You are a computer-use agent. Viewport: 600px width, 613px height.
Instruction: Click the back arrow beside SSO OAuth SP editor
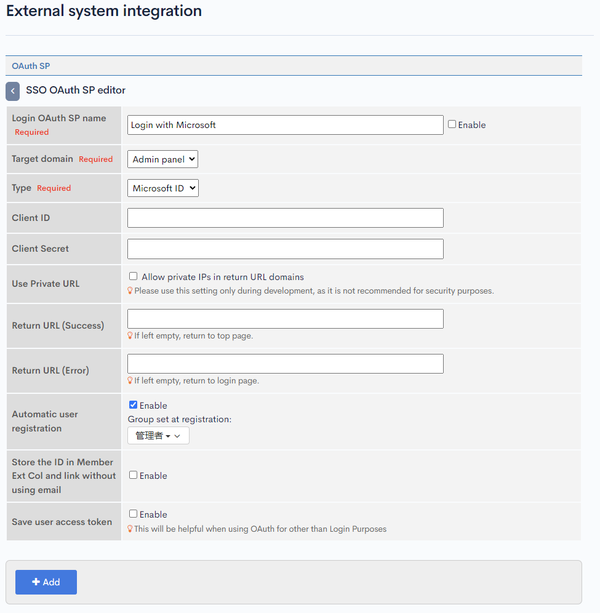(x=13, y=91)
